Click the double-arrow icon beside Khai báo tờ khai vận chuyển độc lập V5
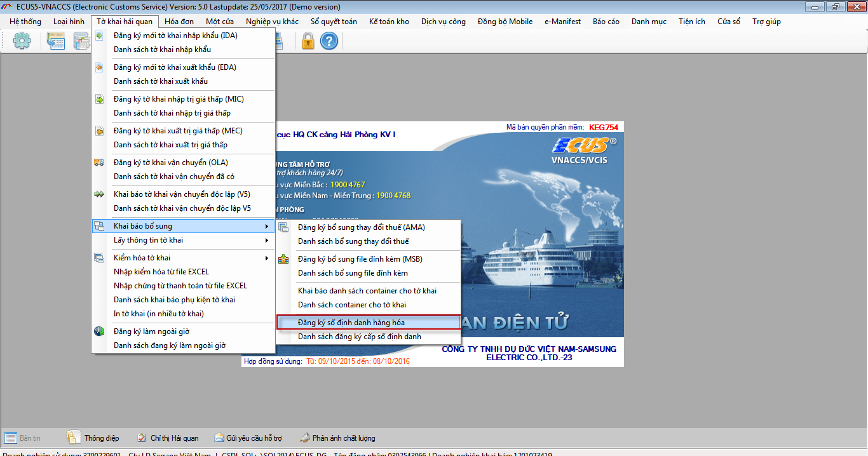868x456 pixels. coord(99,194)
